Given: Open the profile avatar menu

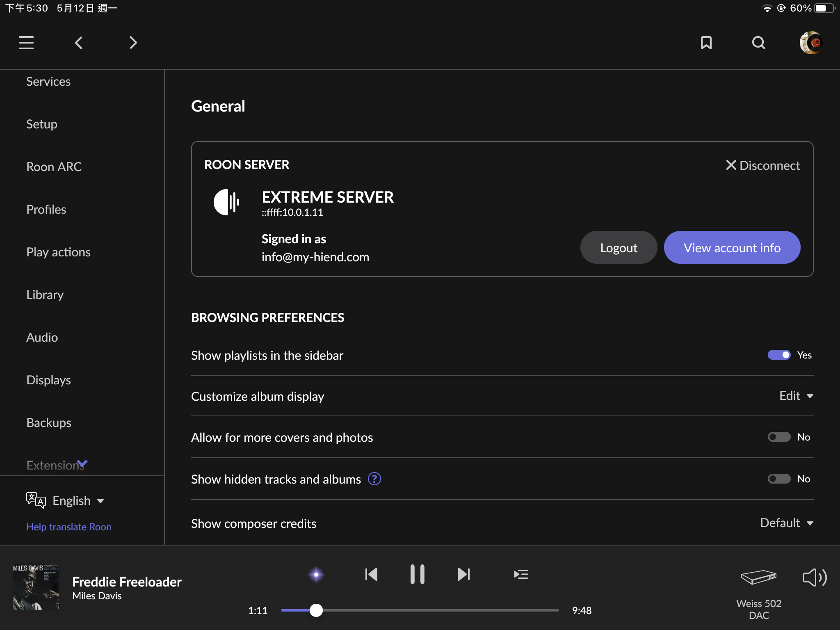Looking at the screenshot, I should click(x=811, y=43).
